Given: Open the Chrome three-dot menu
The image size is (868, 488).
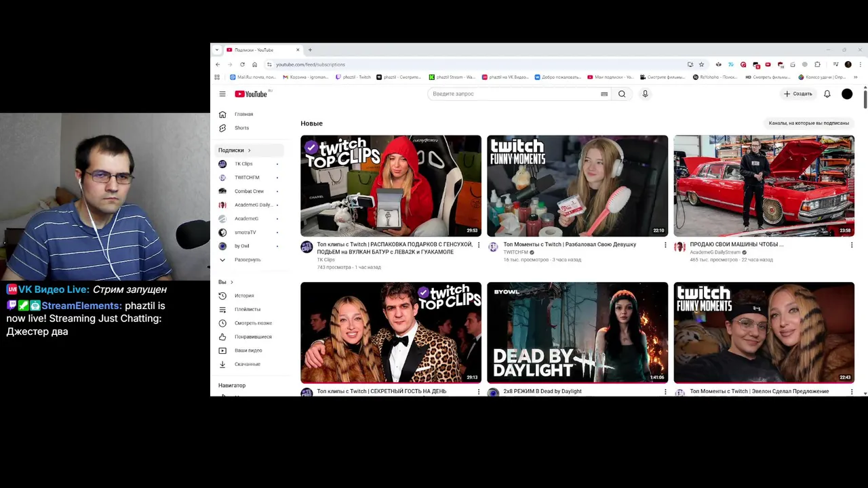Looking at the screenshot, I should (x=860, y=64).
